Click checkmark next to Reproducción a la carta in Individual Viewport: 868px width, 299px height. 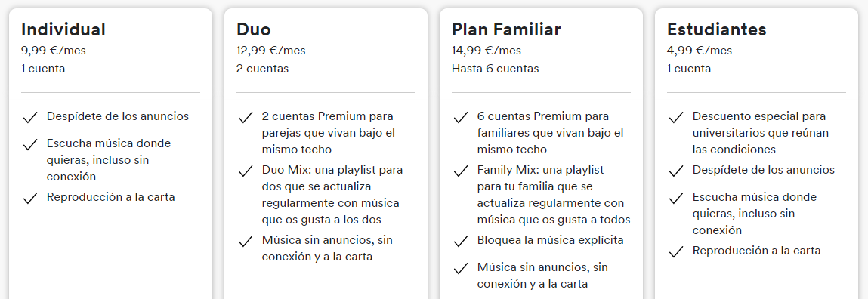(x=30, y=199)
